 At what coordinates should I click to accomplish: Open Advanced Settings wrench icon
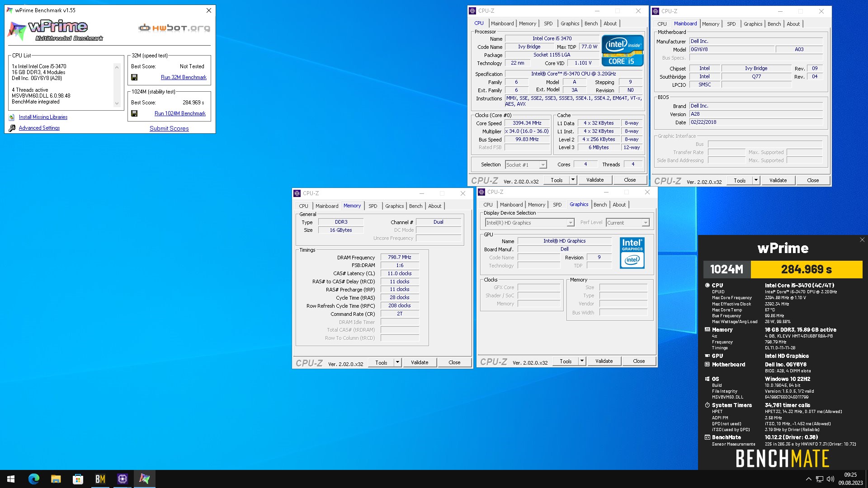[x=12, y=128]
